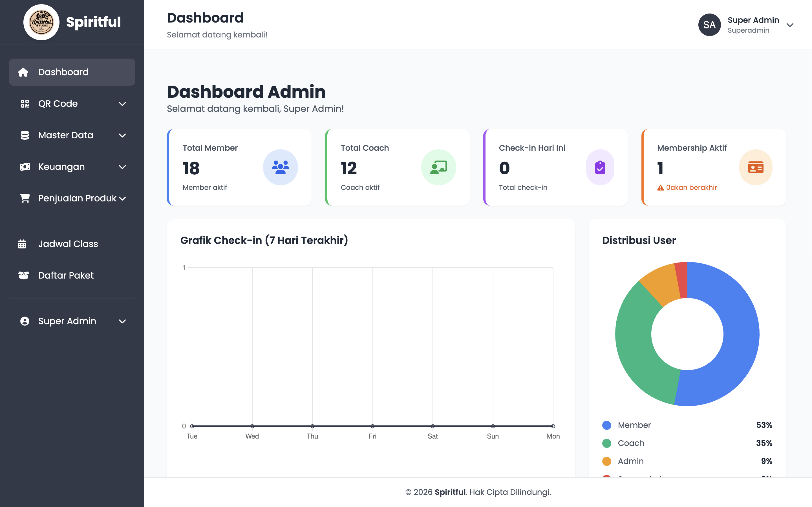Click the Total Member people icon
This screenshot has width=812, height=507.
(x=280, y=167)
